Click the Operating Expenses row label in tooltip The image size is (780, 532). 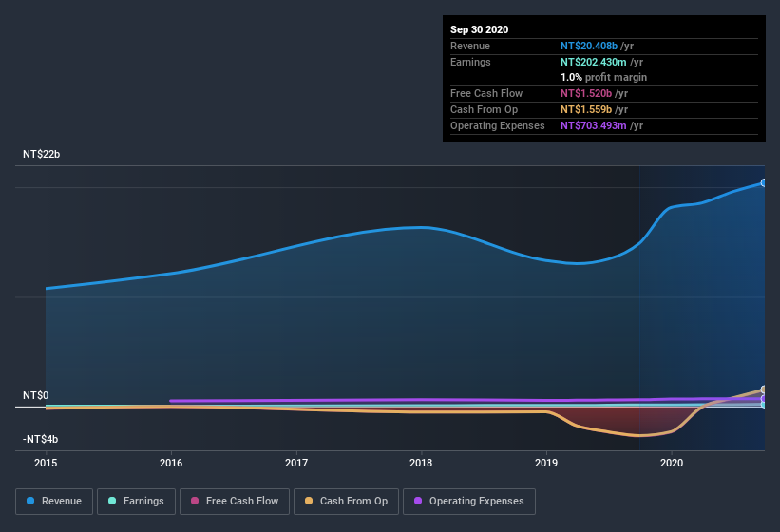click(x=498, y=125)
